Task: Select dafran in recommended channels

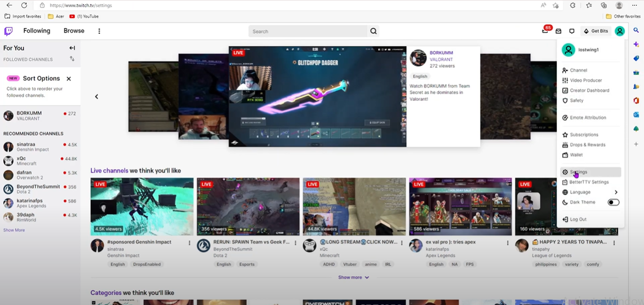Action: 40,175
